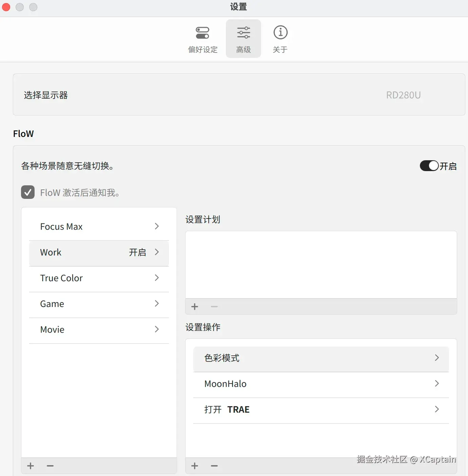
Task: Add a new scene with plus icon under scene list
Action: pos(31,466)
